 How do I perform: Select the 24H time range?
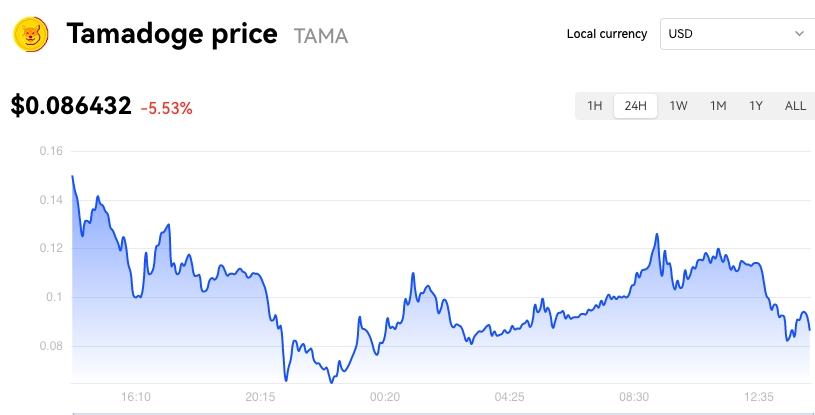635,106
